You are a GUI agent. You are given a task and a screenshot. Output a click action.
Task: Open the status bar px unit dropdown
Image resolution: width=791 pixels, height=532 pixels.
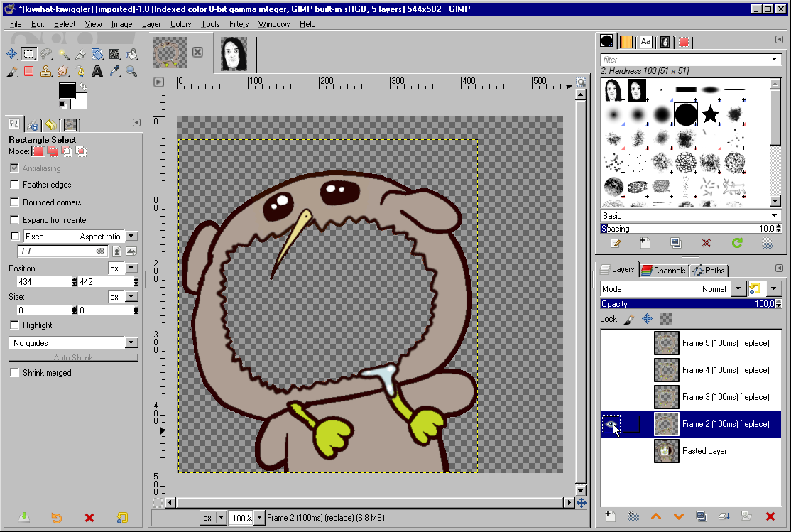220,517
